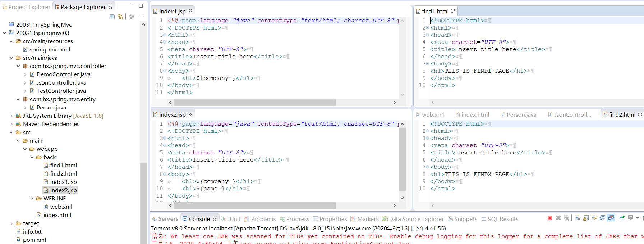Select the 200311mySpringMvc project icon
The image size is (644, 244).
tap(11, 24)
